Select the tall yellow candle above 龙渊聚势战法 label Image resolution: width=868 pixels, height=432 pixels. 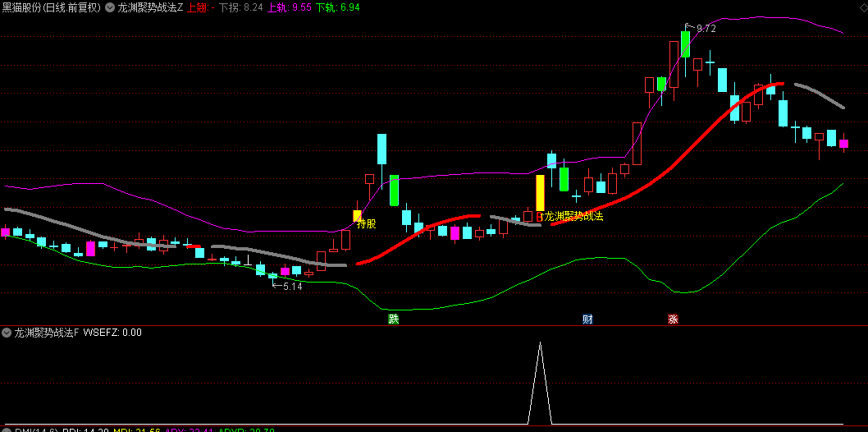541,192
